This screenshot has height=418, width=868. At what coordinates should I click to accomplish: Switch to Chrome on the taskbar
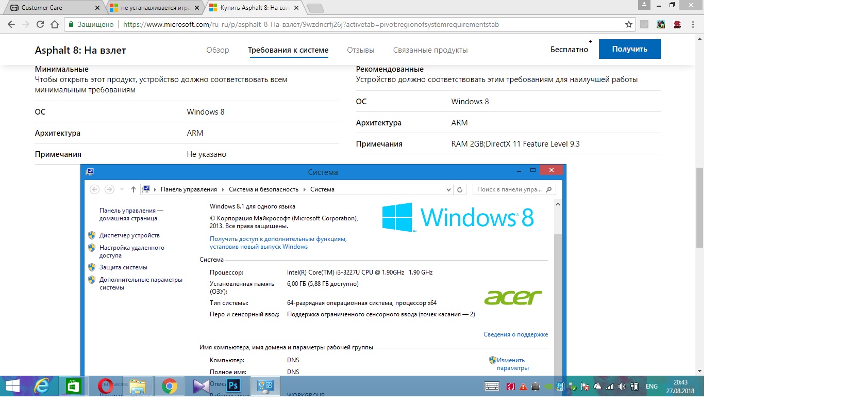coord(169,386)
